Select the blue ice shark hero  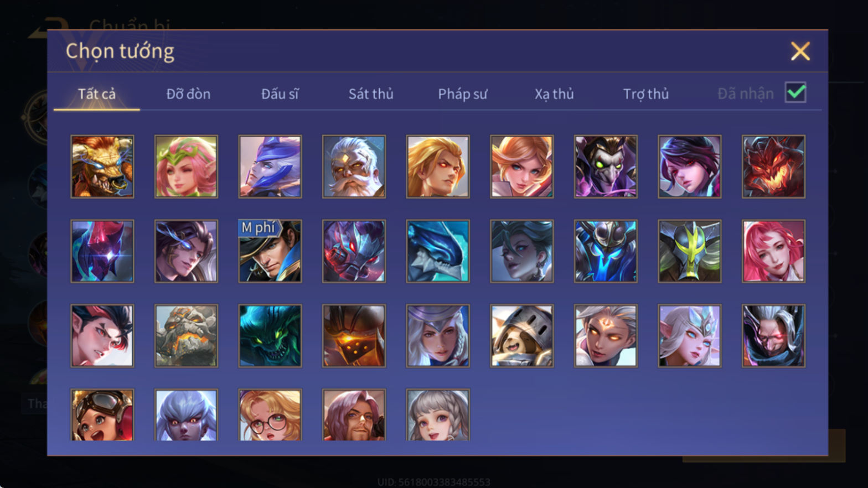click(x=438, y=251)
